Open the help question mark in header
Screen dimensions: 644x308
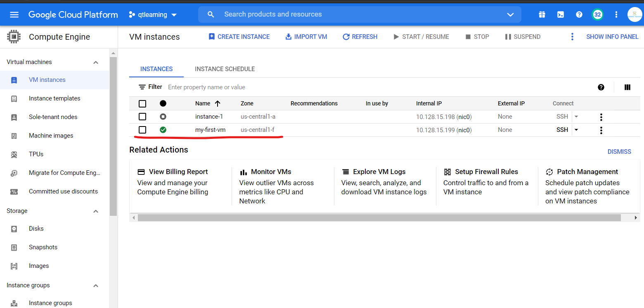click(x=579, y=14)
